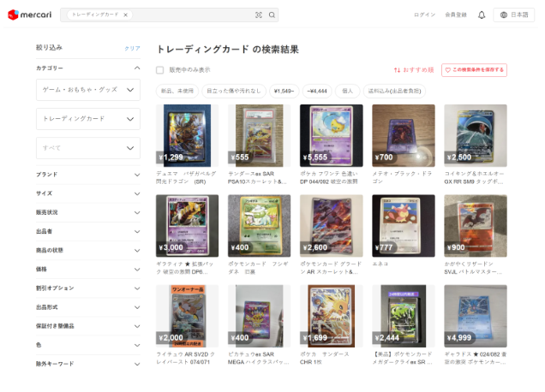
Task: Click the magnifier search icon
Action: click(x=272, y=15)
